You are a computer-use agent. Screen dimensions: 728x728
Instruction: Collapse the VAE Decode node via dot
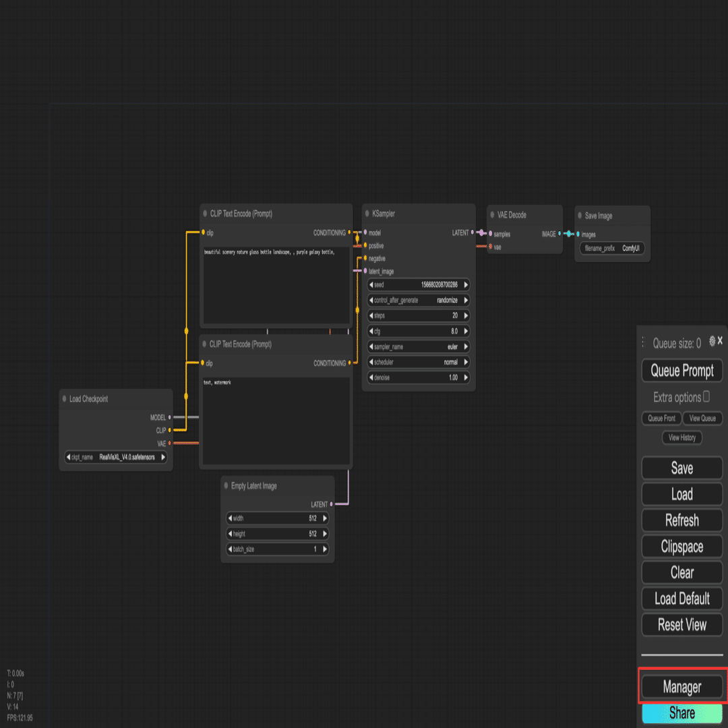coord(492,215)
